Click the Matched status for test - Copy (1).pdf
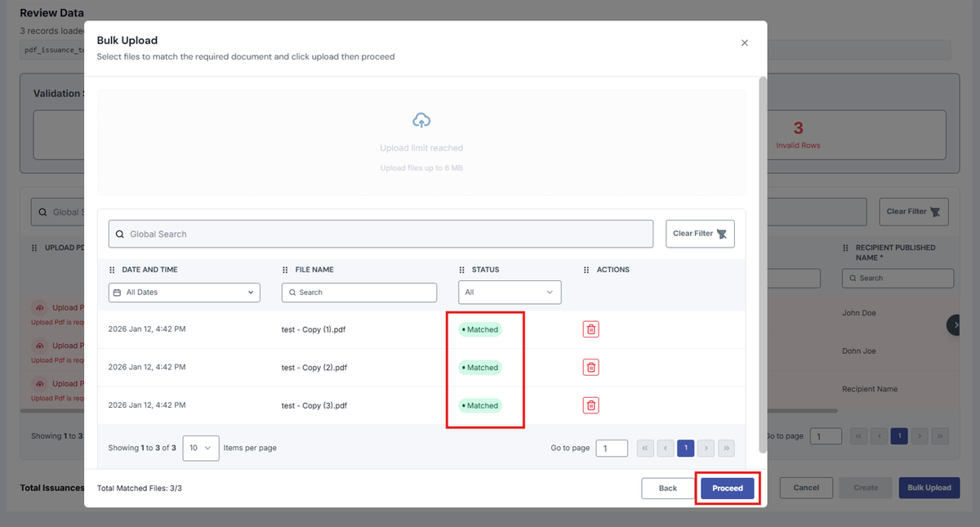The height and width of the screenshot is (527, 980). coord(479,329)
